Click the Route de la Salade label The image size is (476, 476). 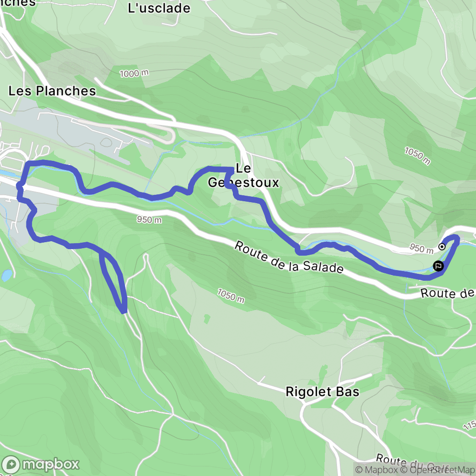(289, 258)
